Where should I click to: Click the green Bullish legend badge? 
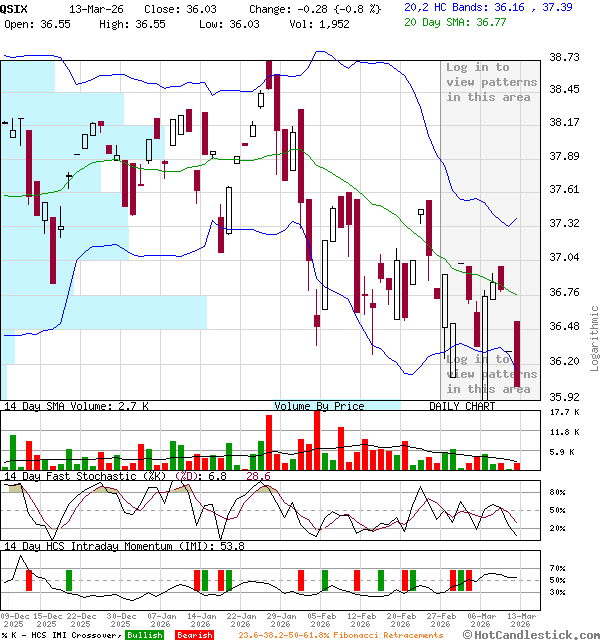[144, 635]
